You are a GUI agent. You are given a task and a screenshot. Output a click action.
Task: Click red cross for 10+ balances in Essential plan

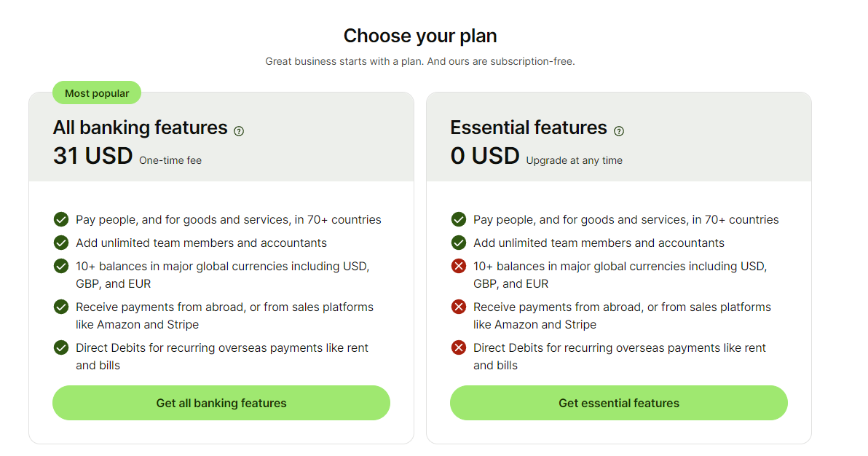point(459,266)
